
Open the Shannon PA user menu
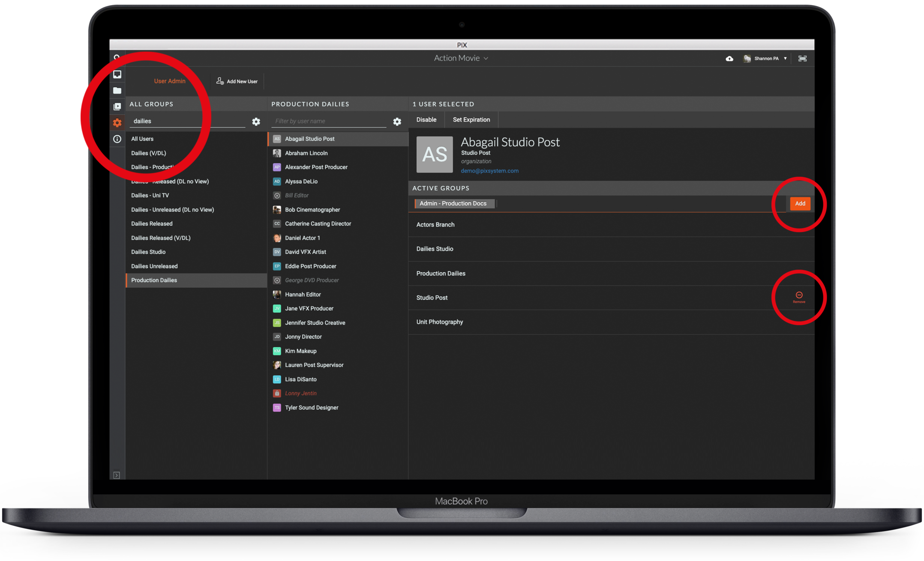pos(766,59)
